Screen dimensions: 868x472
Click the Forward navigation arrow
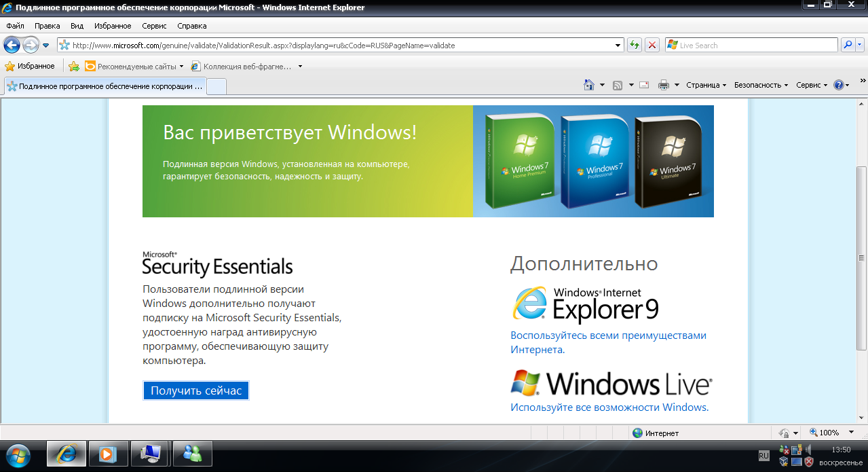point(31,45)
